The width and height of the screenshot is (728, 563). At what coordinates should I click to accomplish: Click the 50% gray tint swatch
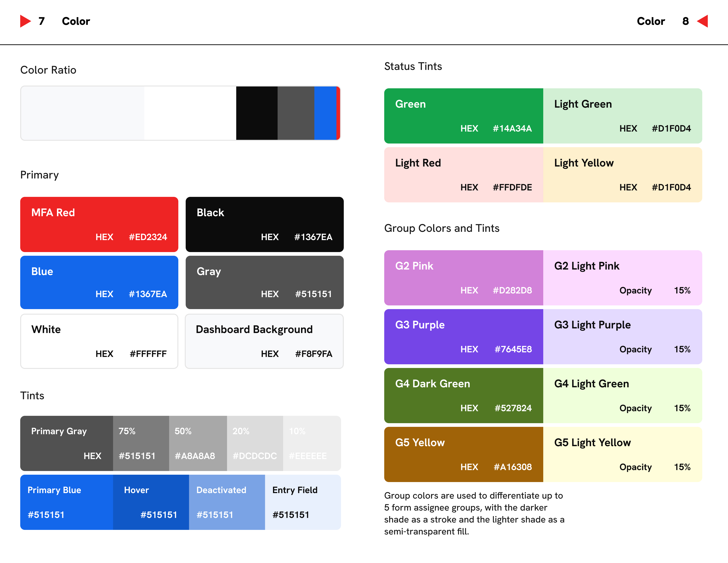point(198,443)
